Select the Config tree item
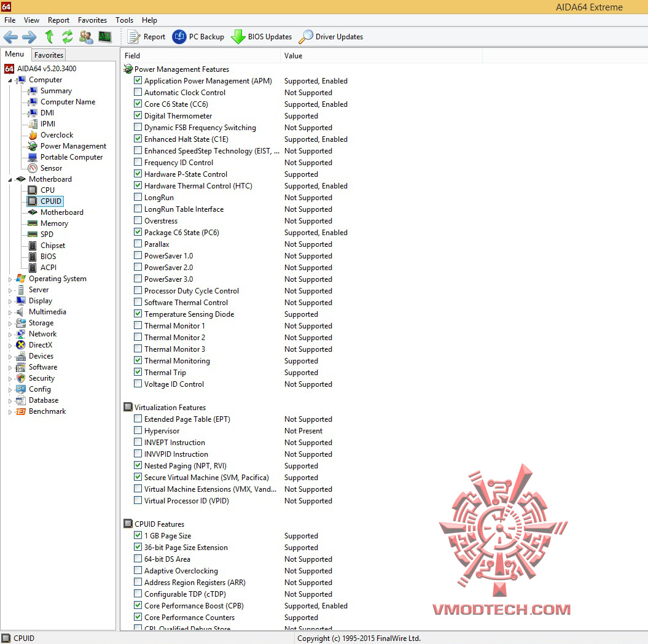Viewport: 648px width, 644px height. point(40,389)
